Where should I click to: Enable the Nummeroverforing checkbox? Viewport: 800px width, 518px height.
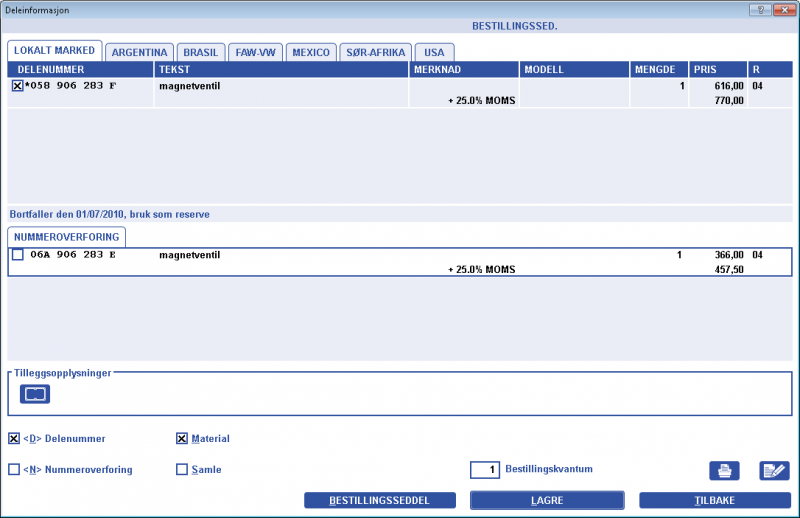point(14,469)
